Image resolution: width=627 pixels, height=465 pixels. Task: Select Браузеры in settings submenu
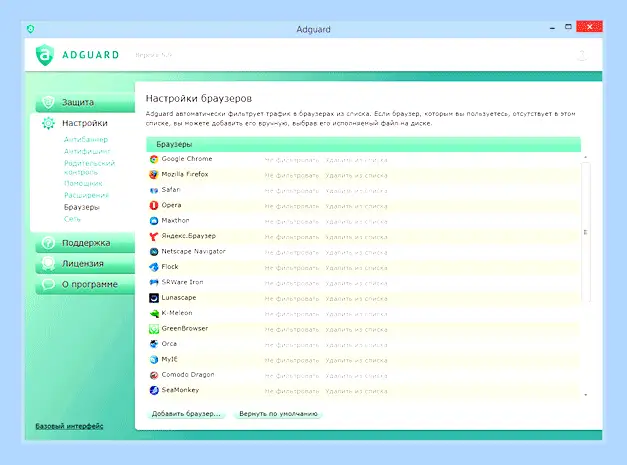click(x=82, y=207)
